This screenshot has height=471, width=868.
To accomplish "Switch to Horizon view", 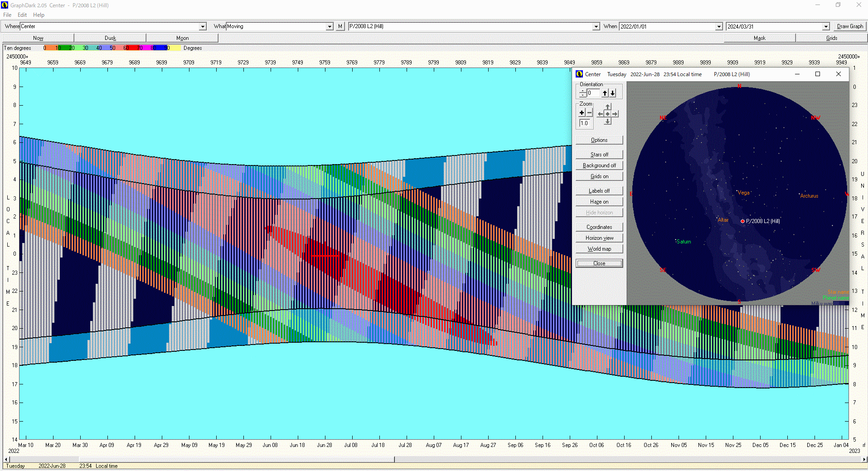I will [599, 238].
